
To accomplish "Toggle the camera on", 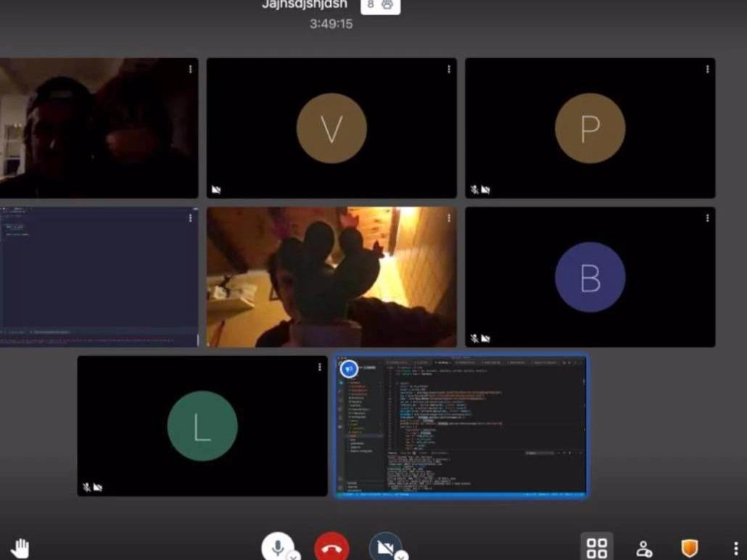I will tap(384, 548).
